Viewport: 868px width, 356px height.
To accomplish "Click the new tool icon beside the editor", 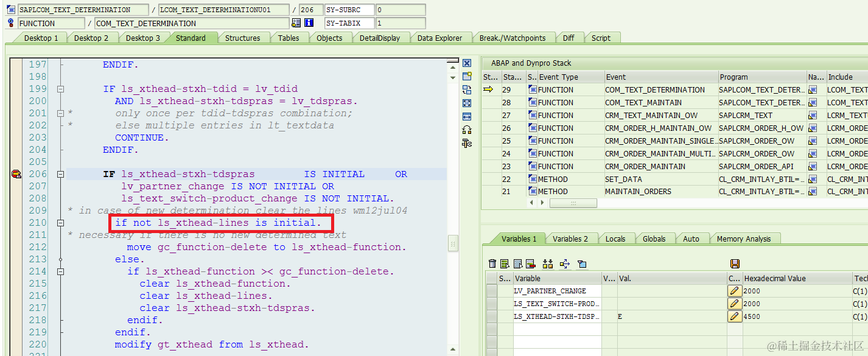I will [x=467, y=77].
